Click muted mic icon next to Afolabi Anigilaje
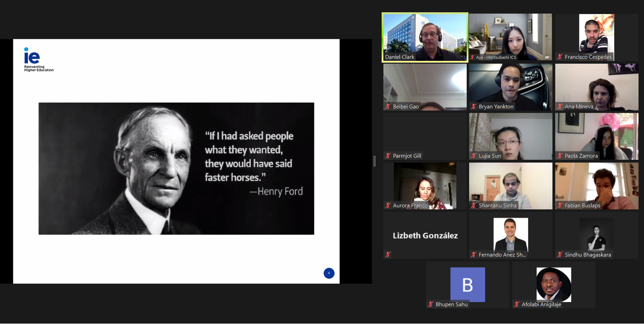This screenshot has height=324, width=644. [x=517, y=304]
